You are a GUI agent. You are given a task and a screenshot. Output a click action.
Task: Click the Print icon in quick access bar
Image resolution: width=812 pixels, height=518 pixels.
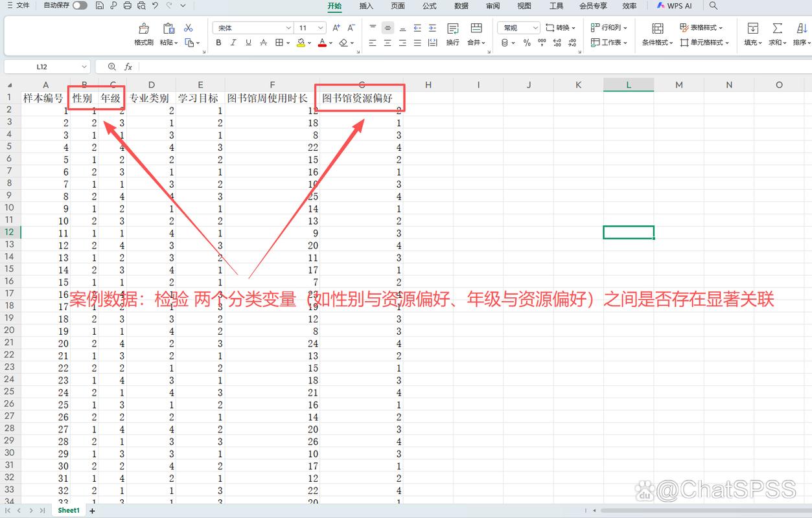128,6
